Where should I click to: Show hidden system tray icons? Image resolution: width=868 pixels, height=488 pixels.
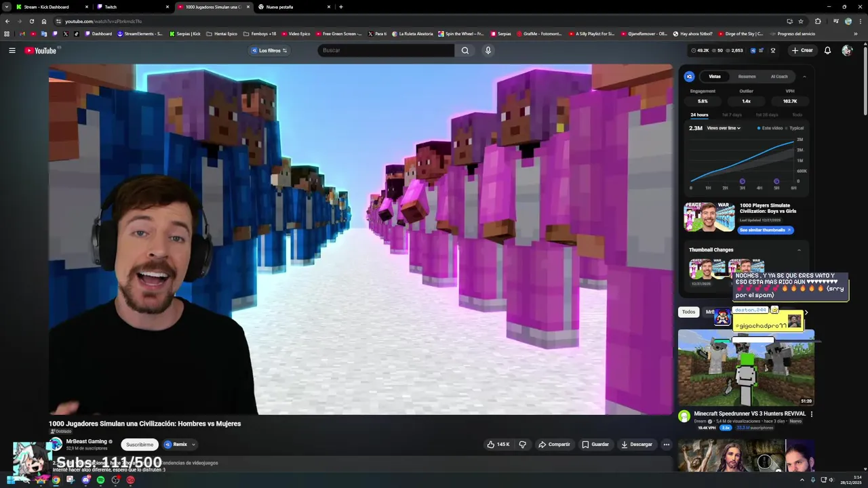(802, 480)
